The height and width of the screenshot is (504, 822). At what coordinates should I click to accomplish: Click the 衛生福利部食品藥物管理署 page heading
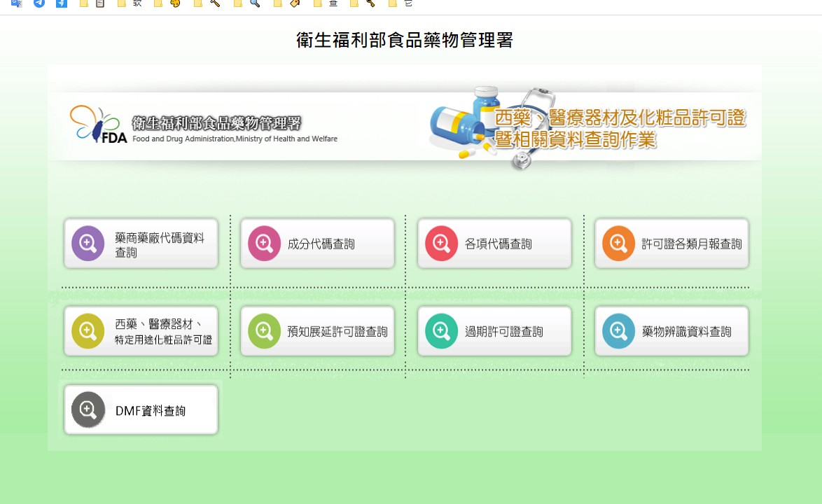[404, 40]
